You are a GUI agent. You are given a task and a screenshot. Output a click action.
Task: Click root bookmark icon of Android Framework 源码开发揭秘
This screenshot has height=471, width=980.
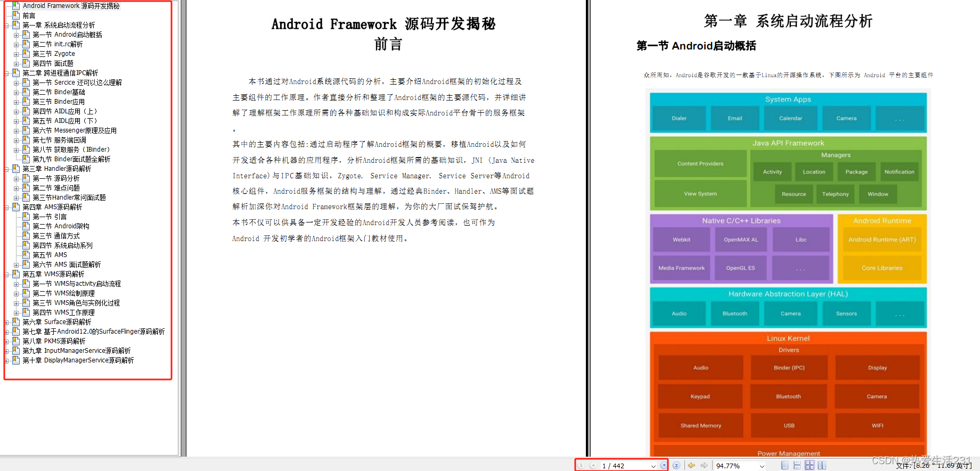click(x=16, y=6)
